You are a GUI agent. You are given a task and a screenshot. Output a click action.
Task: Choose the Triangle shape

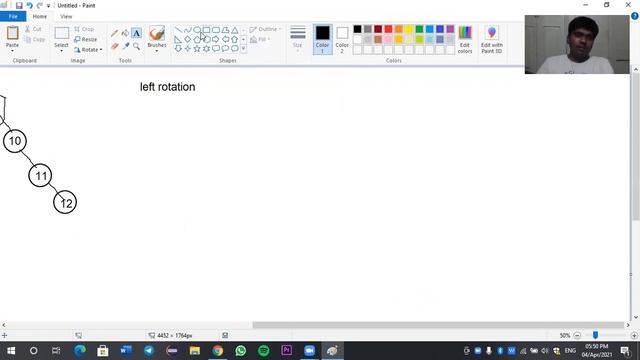235,30
